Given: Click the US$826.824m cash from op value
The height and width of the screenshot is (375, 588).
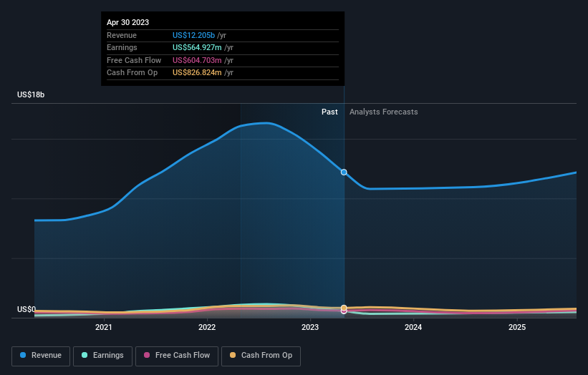Looking at the screenshot, I should pyautogui.click(x=197, y=73).
